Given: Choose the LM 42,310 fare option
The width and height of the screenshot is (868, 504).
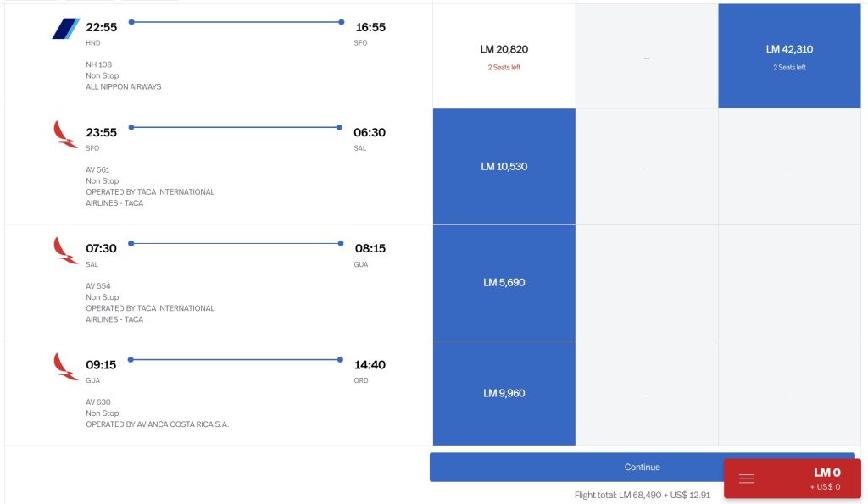Looking at the screenshot, I should 789,56.
